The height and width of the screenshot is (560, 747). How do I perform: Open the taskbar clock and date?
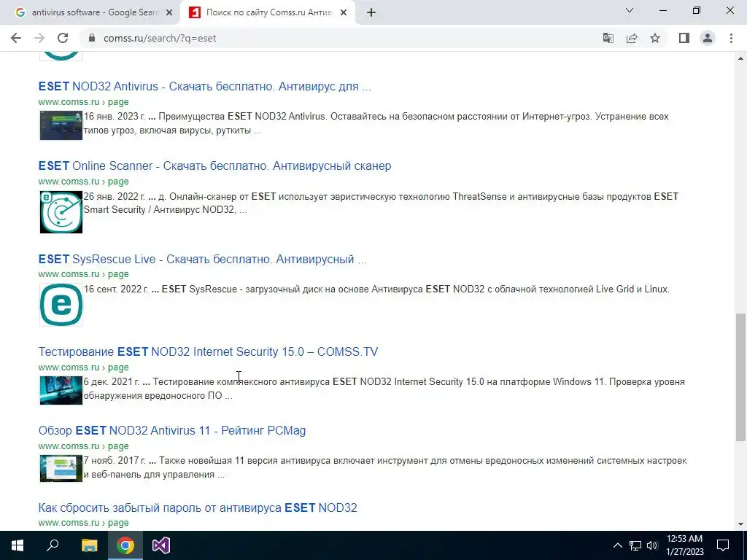[684, 545]
